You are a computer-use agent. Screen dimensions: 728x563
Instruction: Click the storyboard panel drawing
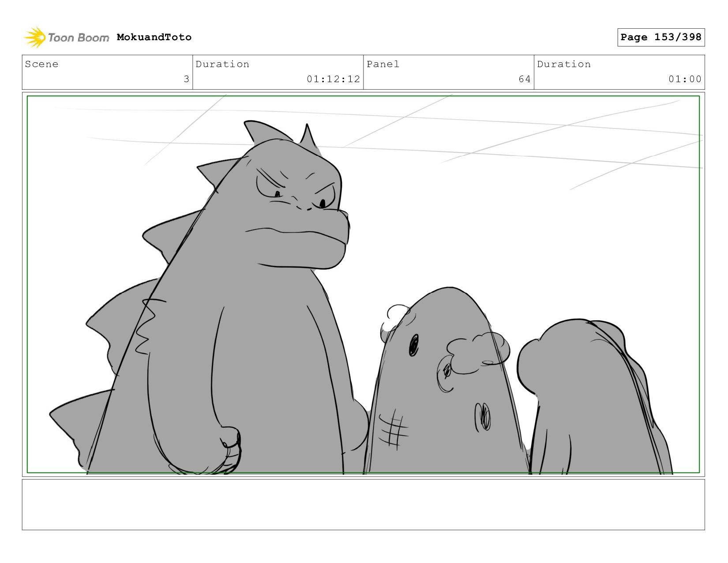(363, 284)
